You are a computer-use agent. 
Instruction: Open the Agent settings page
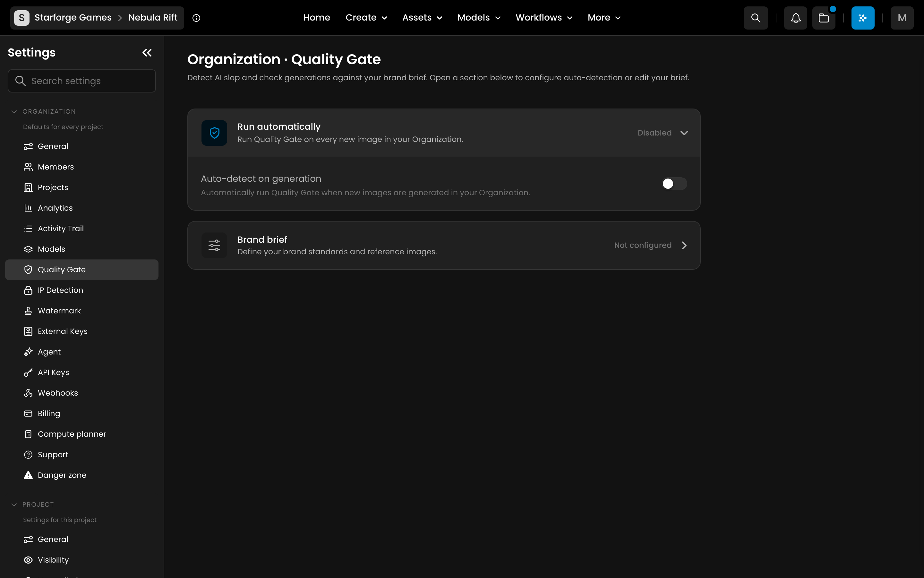point(82,352)
